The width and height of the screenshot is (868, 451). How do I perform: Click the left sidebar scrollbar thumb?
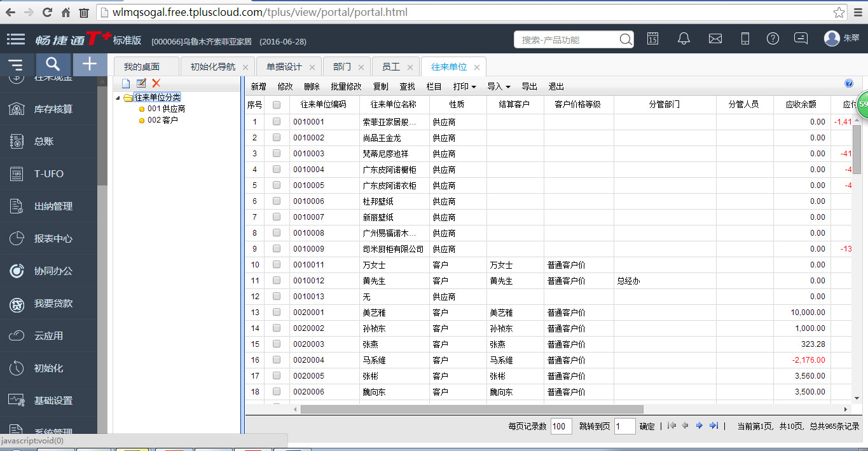tap(102, 135)
